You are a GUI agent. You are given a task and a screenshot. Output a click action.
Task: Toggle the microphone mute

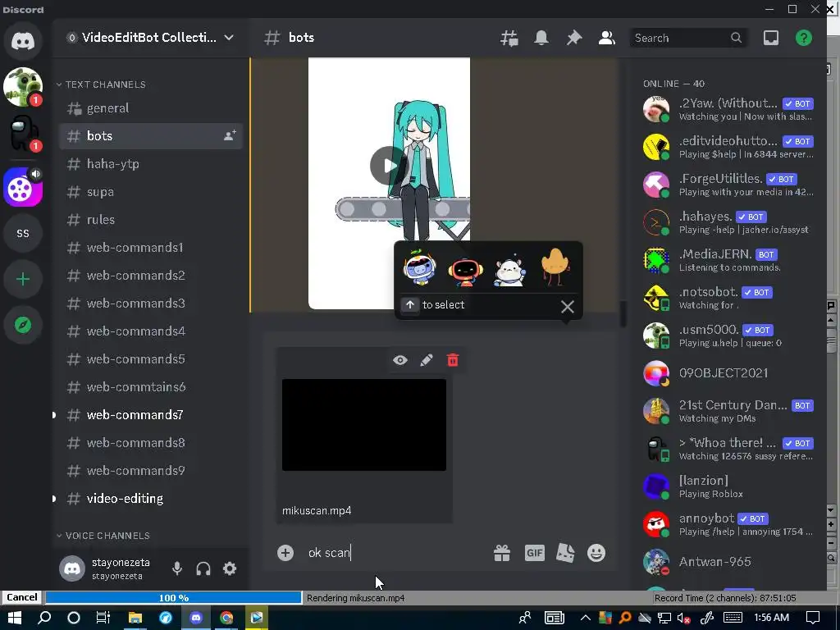point(177,568)
